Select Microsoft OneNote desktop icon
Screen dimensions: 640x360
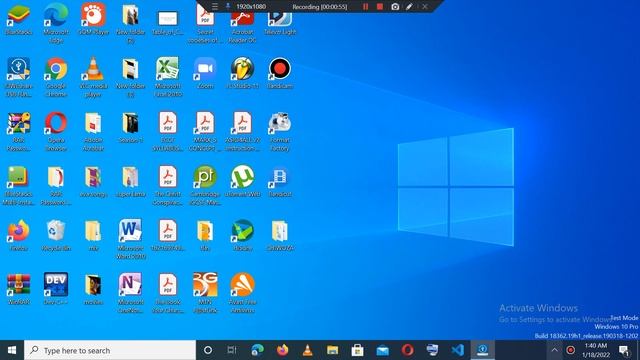tap(131, 293)
